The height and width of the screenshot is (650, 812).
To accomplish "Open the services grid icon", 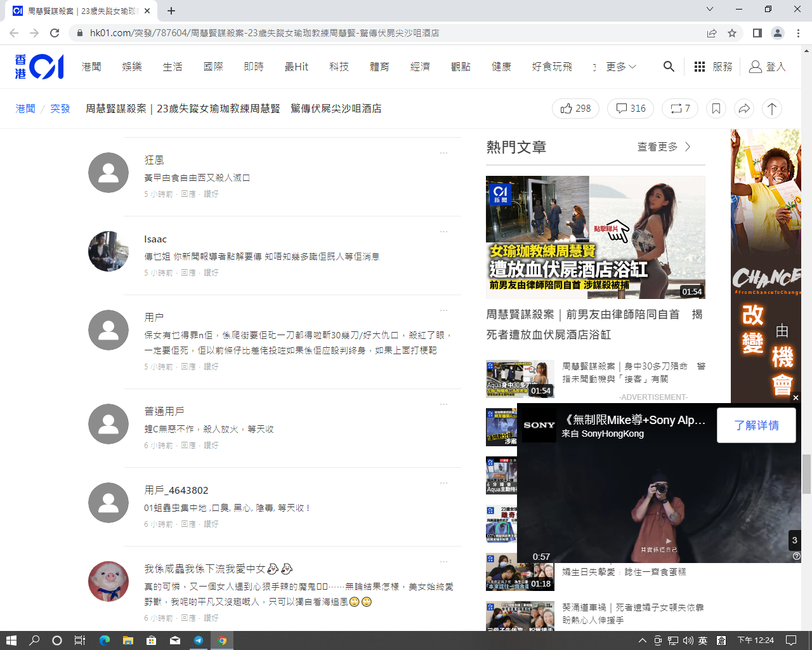I will click(x=700, y=67).
